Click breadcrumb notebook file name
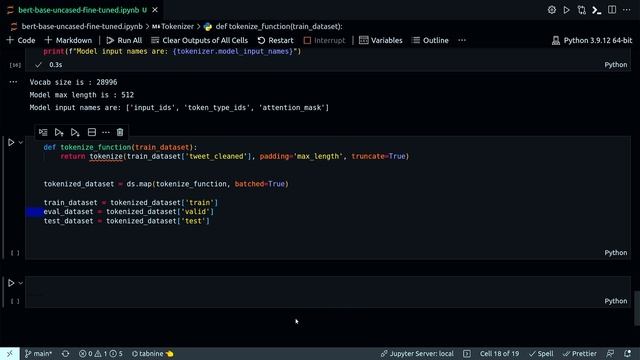The height and width of the screenshot is (360, 640). click(x=82, y=27)
